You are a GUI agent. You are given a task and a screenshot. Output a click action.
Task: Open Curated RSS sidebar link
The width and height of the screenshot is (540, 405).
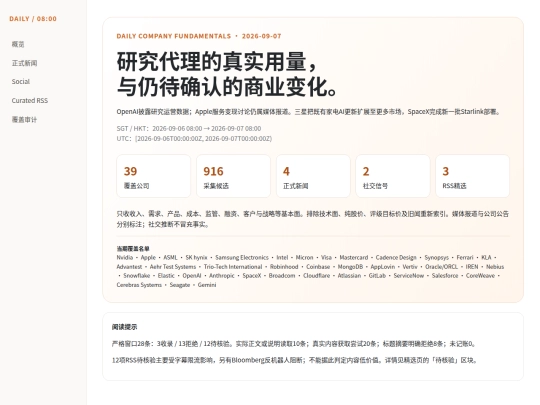(30, 101)
